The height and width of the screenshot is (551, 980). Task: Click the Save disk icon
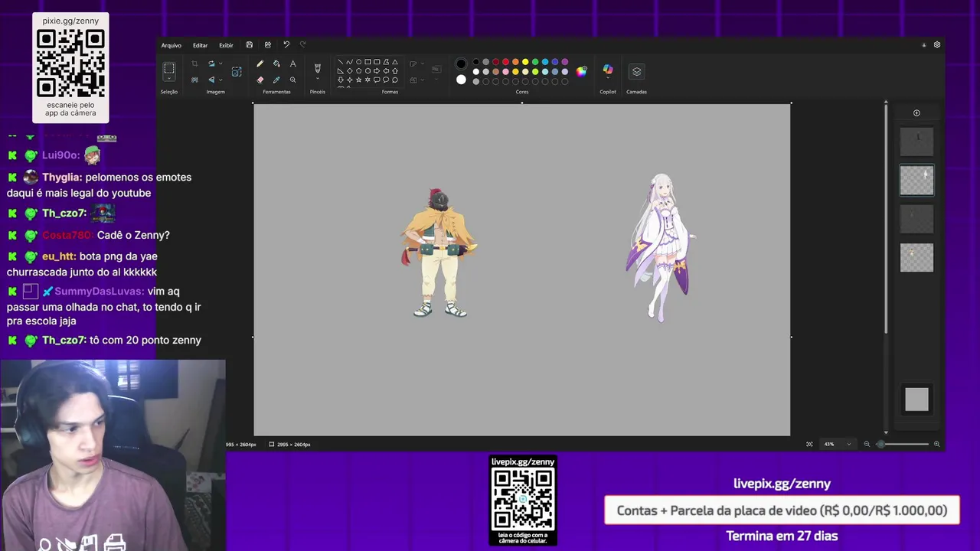point(249,45)
